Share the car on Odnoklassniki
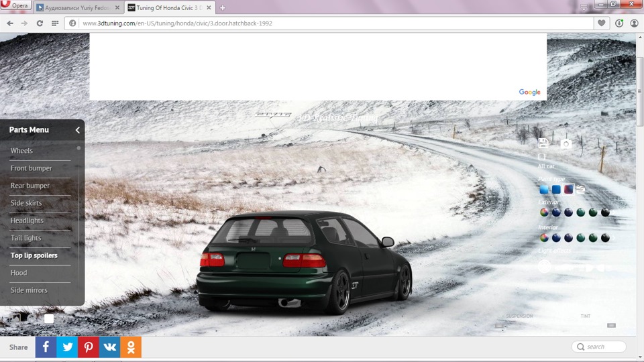Screen dimensions: 644x362 [x=131, y=347]
